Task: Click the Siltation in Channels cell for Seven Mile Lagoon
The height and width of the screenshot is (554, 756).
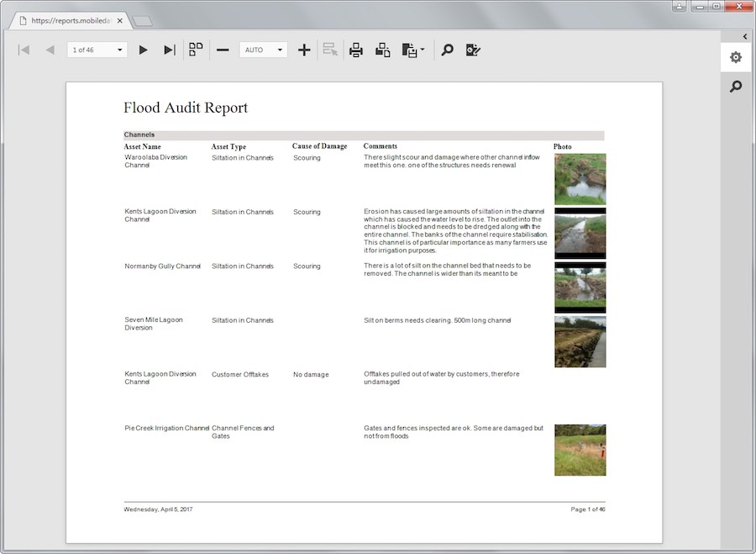Action: click(x=243, y=320)
